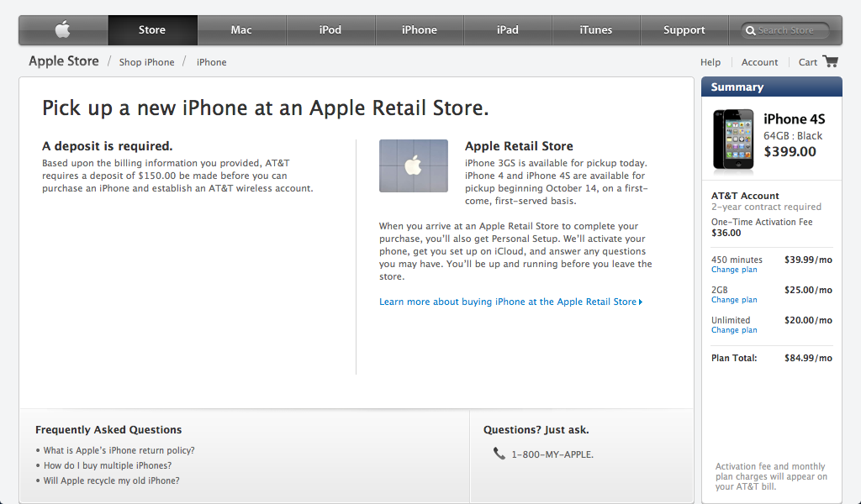Viewport: 861px width, 504px height.
Task: Open the iPod tab
Action: click(330, 30)
